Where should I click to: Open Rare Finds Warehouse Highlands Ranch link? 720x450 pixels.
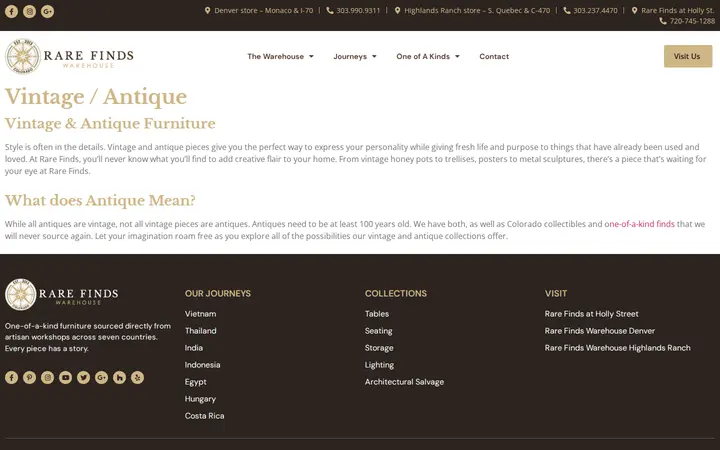(x=618, y=348)
